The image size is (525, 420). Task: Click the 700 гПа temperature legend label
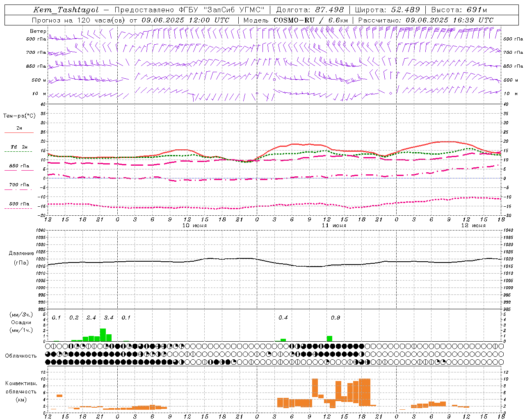click(x=19, y=185)
